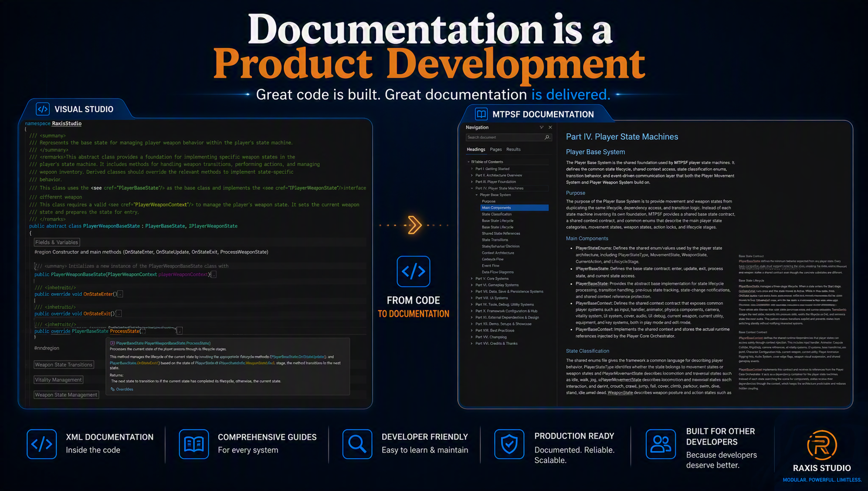Switch to the Results tab

pyautogui.click(x=513, y=149)
